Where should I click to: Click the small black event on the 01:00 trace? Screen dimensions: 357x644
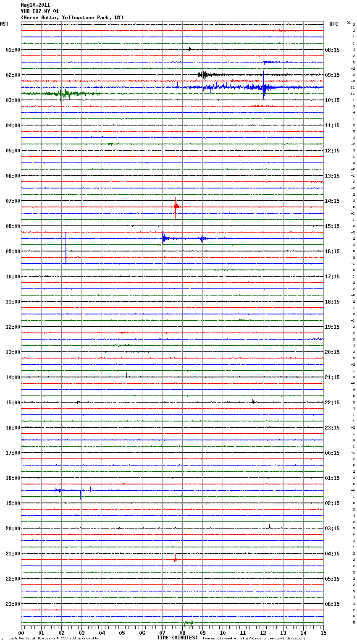pyautogui.click(x=190, y=50)
